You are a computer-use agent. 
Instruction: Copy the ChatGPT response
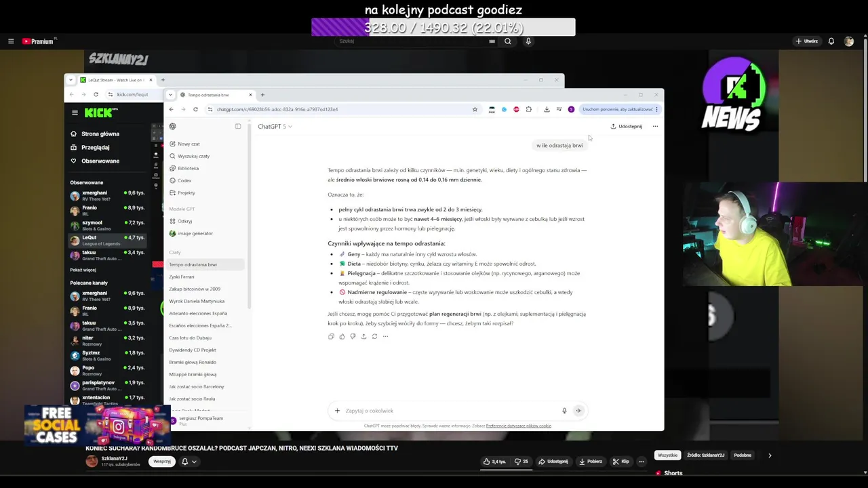pyautogui.click(x=331, y=336)
